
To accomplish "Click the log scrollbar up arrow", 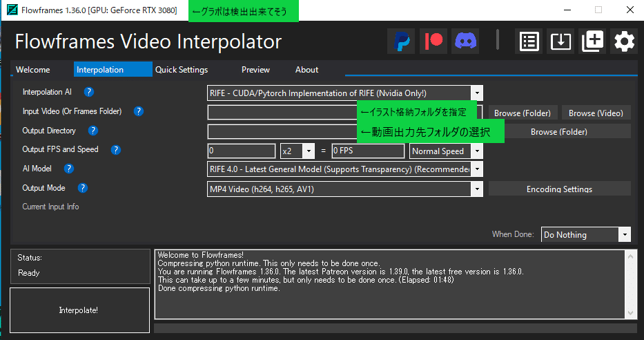I will pyautogui.click(x=630, y=256).
